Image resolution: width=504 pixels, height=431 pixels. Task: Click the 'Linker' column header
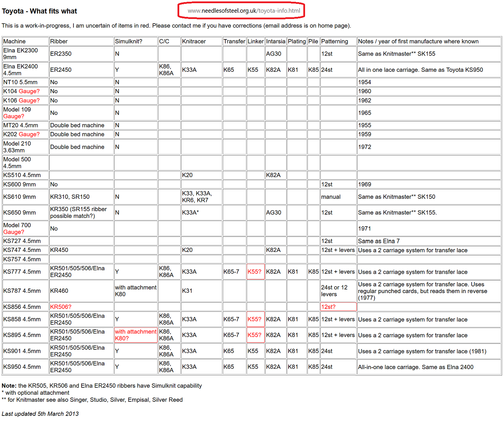(x=256, y=41)
